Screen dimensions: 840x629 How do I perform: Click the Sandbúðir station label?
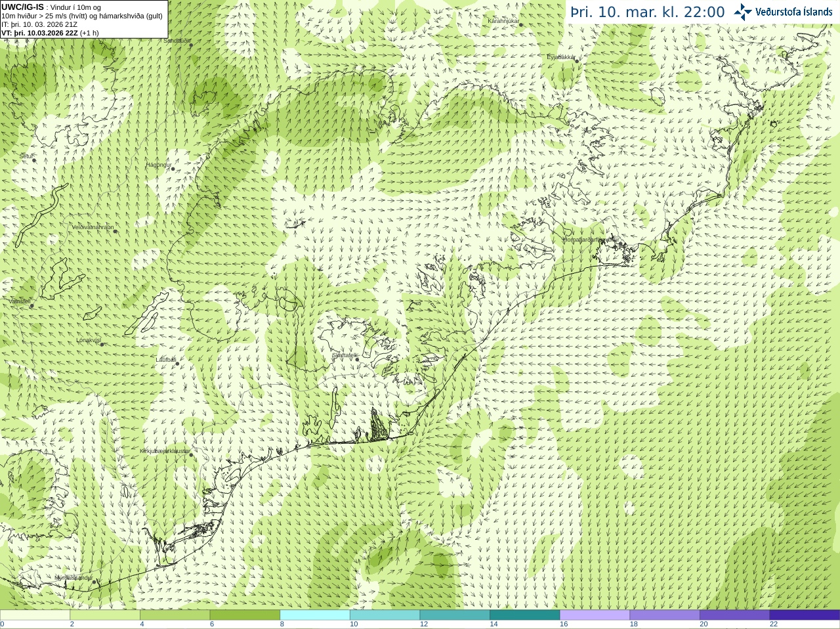[177, 41]
